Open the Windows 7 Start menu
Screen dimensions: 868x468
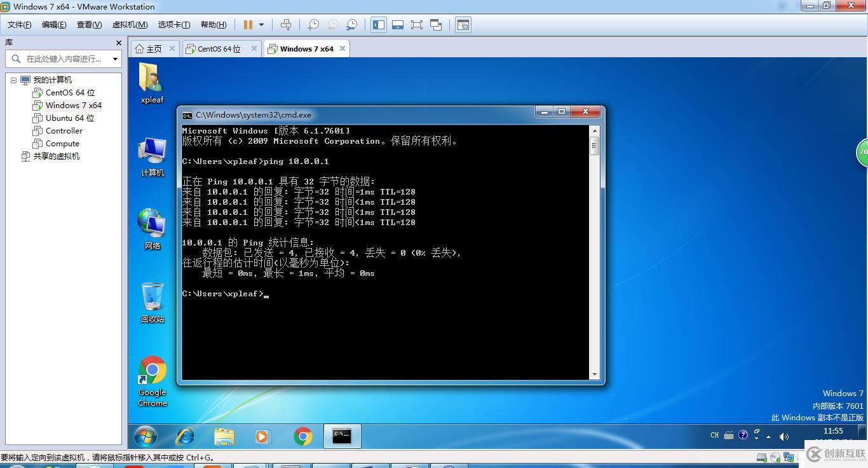146,436
